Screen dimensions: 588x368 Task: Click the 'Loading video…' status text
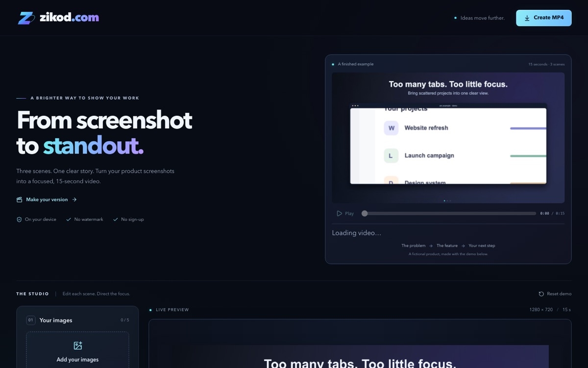356,233
